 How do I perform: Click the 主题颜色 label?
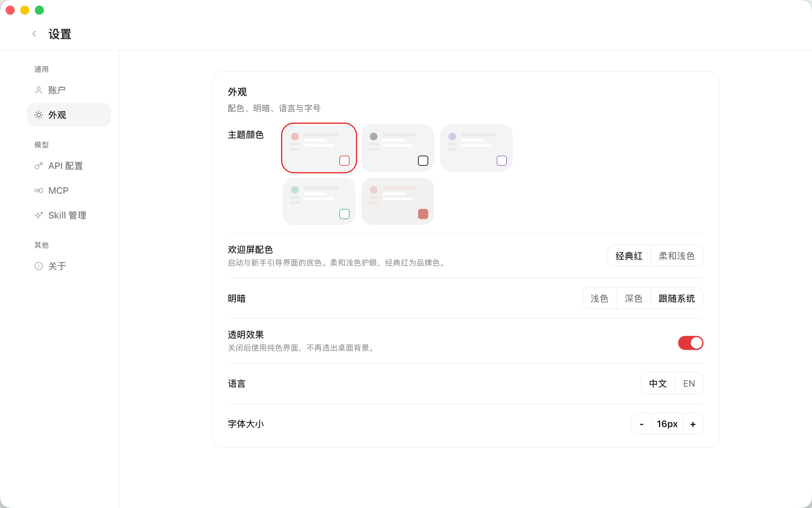pyautogui.click(x=246, y=135)
